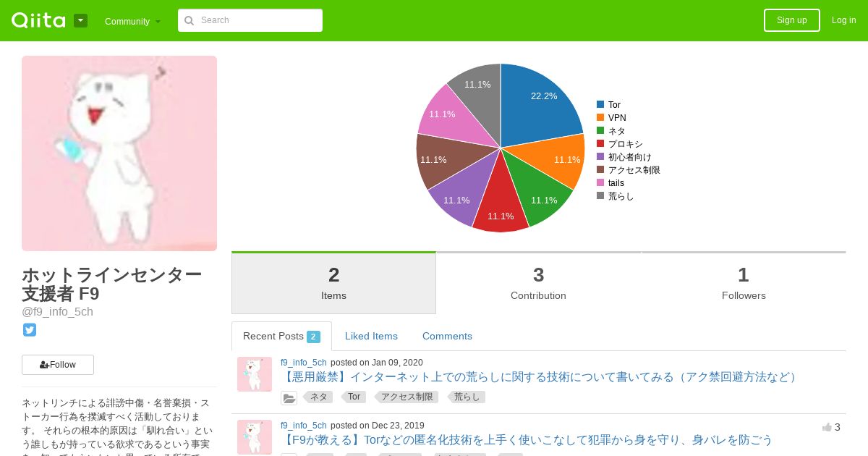Select the 2 Items stat tab

click(x=333, y=283)
